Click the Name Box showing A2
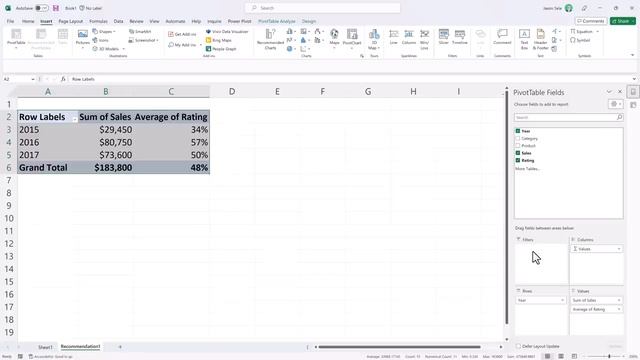640x360 pixels. click(x=19, y=79)
